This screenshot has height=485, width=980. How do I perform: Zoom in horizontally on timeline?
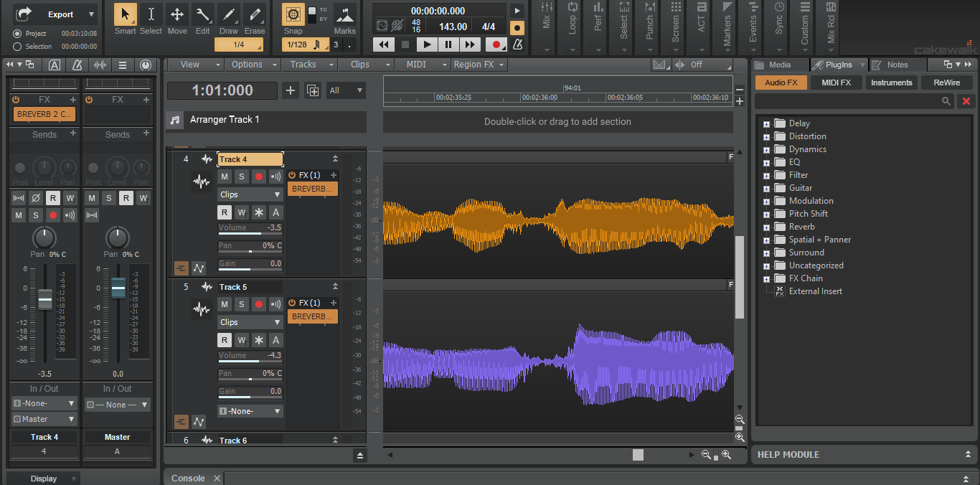tap(726, 455)
